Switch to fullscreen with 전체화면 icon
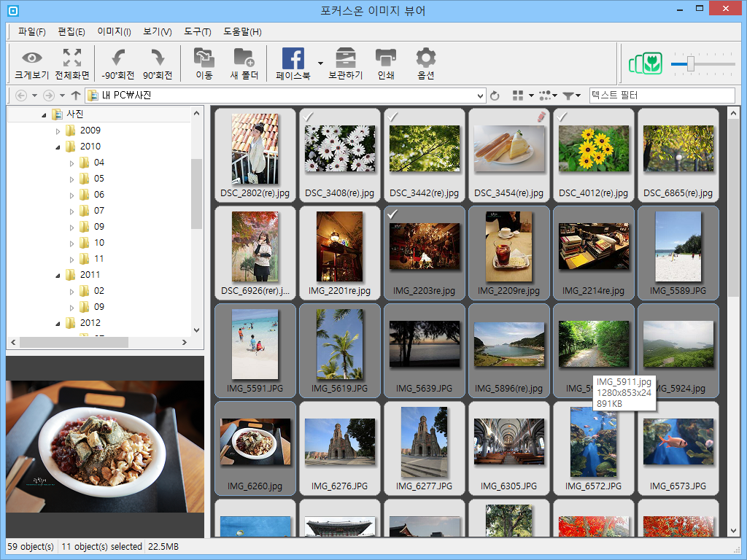 [72, 58]
